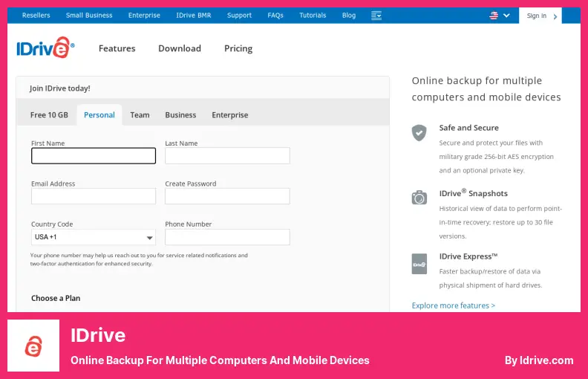Click the IDrive Express heading

pyautogui.click(x=468, y=256)
